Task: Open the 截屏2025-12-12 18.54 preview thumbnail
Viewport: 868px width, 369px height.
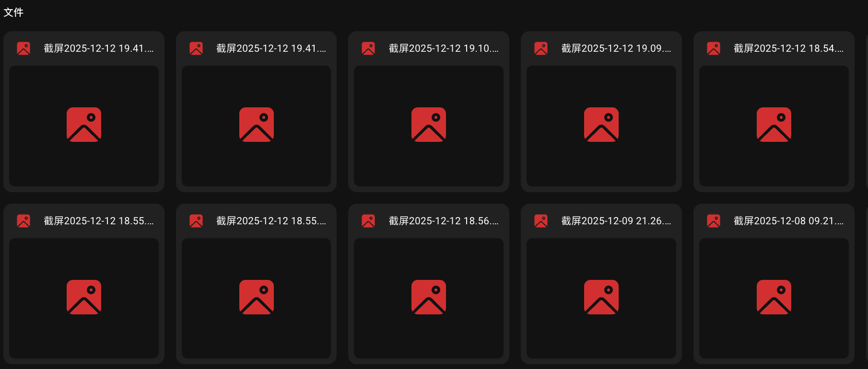Action: (x=774, y=126)
